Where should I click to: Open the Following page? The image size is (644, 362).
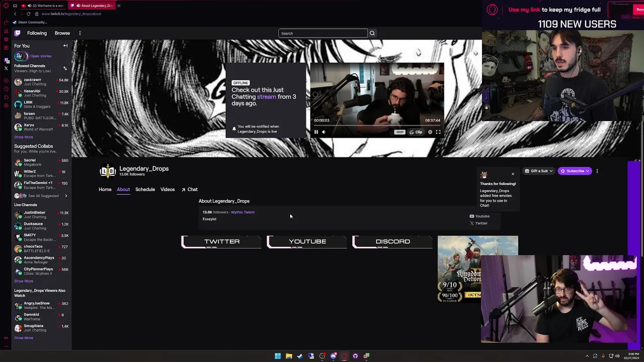coord(37,33)
